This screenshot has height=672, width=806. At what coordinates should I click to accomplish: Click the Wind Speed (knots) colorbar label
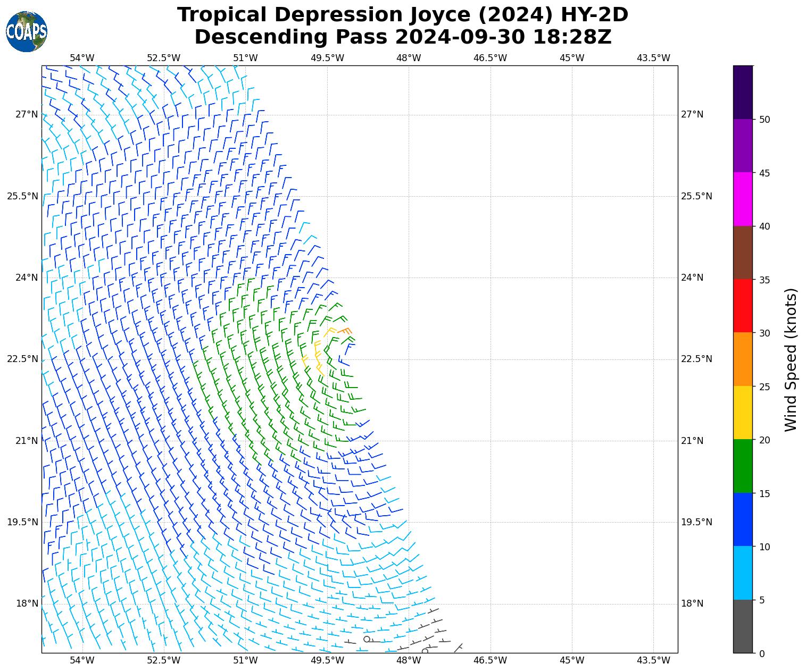[791, 359]
